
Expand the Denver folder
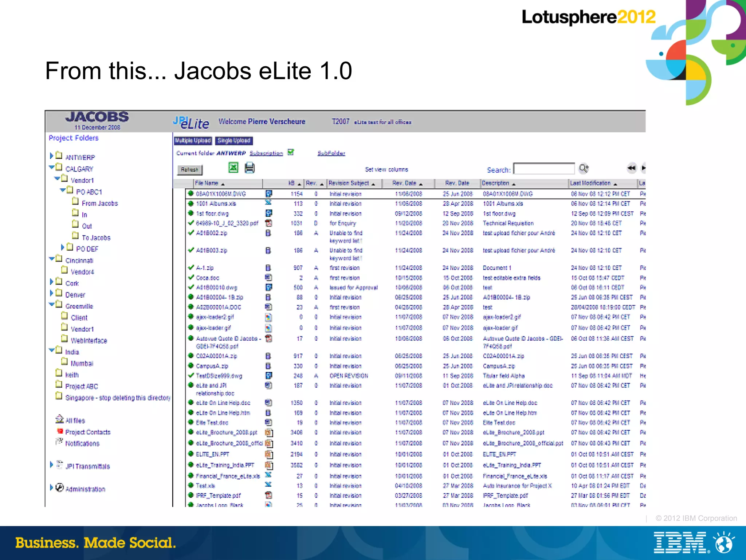pos(51,293)
